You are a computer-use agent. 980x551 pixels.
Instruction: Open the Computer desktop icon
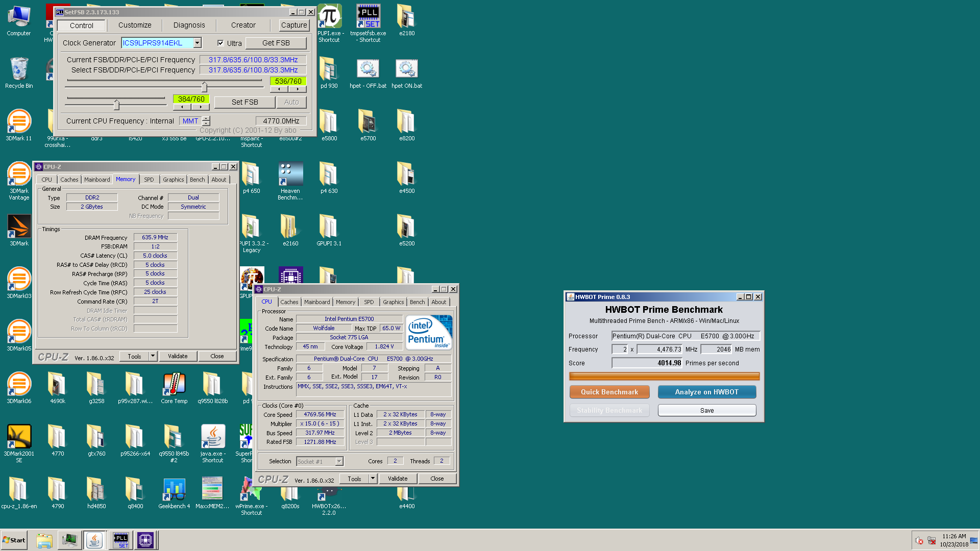coord(19,21)
